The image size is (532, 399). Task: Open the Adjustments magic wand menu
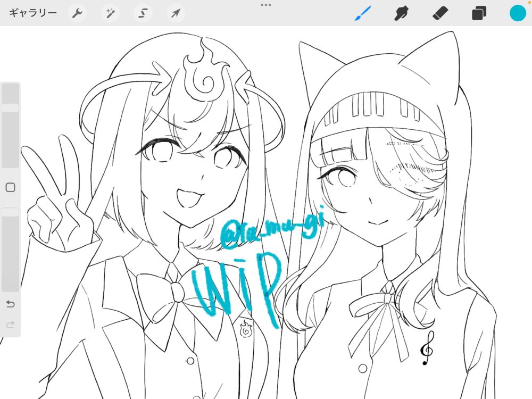tap(110, 14)
